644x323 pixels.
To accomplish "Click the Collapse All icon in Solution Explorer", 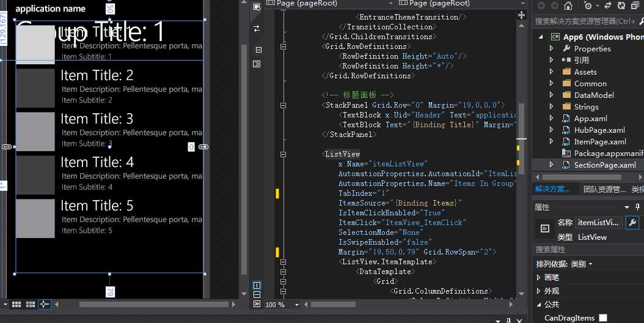I will click(635, 6).
